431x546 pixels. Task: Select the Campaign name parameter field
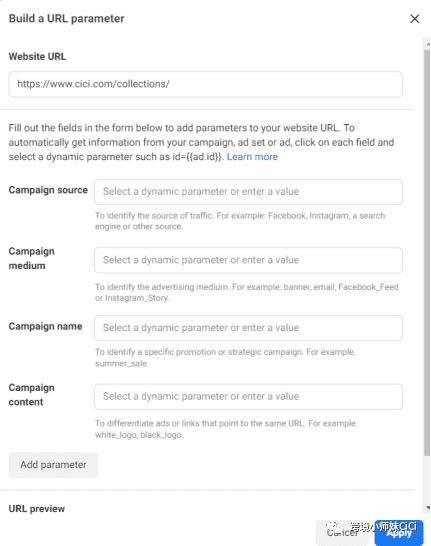coord(248,328)
